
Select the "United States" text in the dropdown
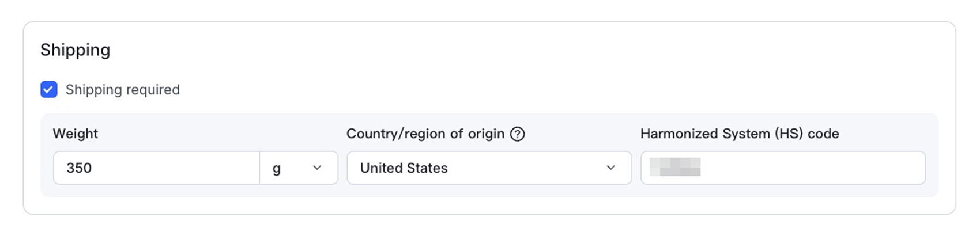tap(404, 168)
